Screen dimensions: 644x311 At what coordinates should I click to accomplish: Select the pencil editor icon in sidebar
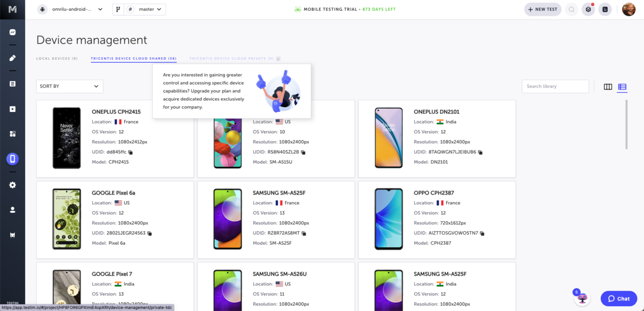tap(12, 58)
